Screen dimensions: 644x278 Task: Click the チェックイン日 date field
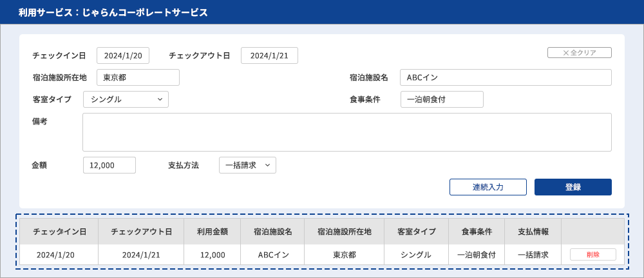[123, 56]
